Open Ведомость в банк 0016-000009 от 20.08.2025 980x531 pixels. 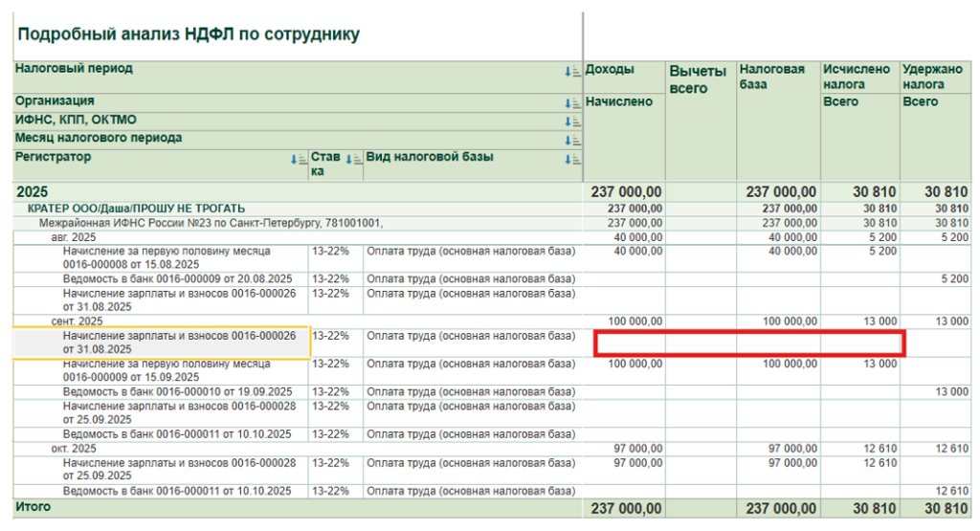pos(177,279)
